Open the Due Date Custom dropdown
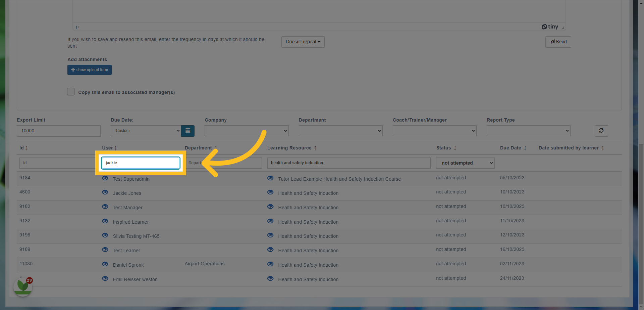 (146, 131)
